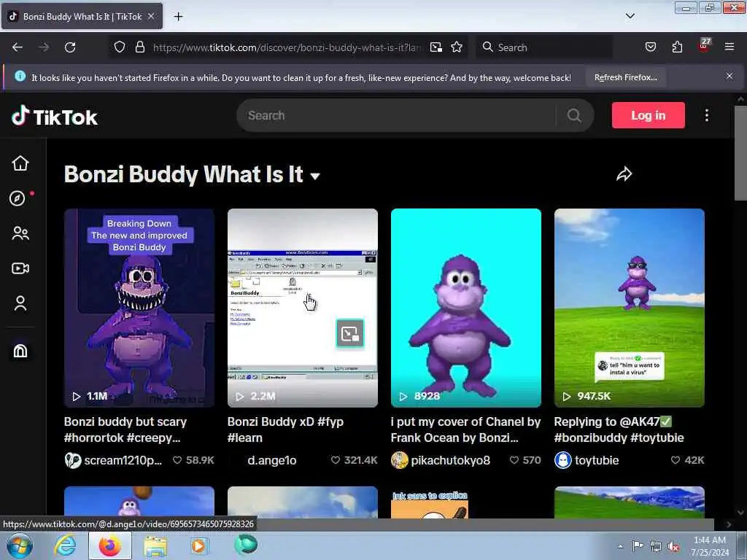Open the scream1210p... creator profile link
This screenshot has width=747, height=560.
(113, 461)
